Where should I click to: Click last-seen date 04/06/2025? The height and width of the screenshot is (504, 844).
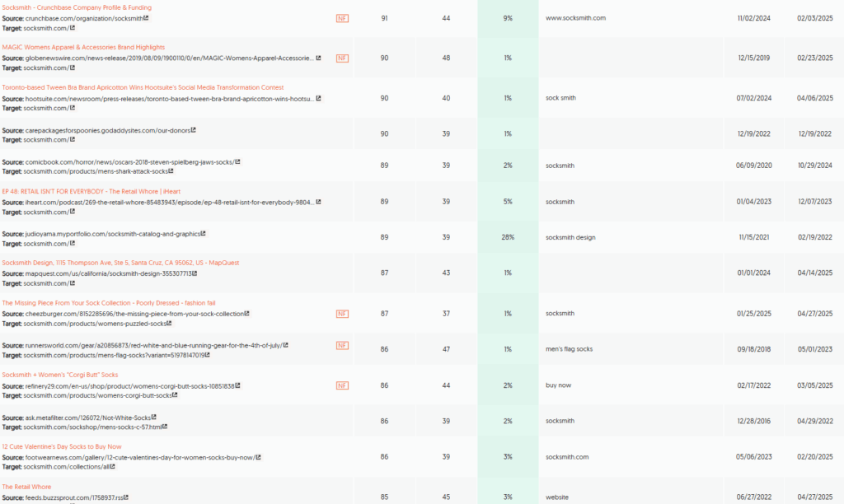[x=815, y=98]
